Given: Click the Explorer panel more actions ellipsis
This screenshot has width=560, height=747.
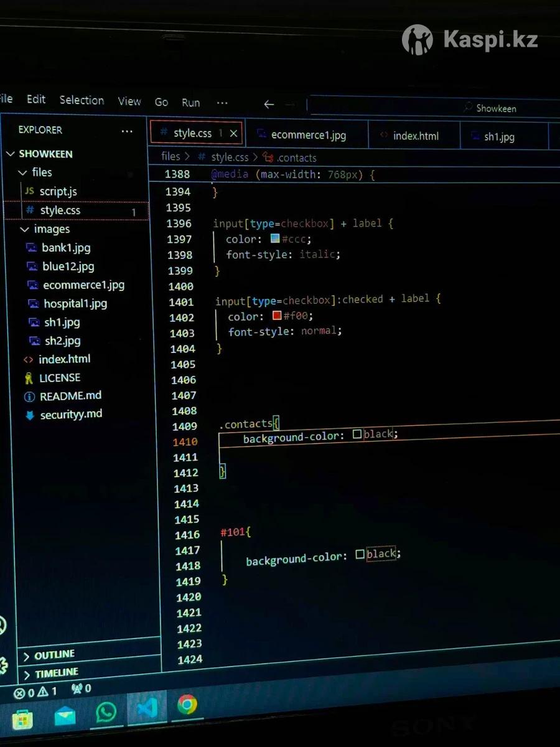Looking at the screenshot, I should pos(127,131).
